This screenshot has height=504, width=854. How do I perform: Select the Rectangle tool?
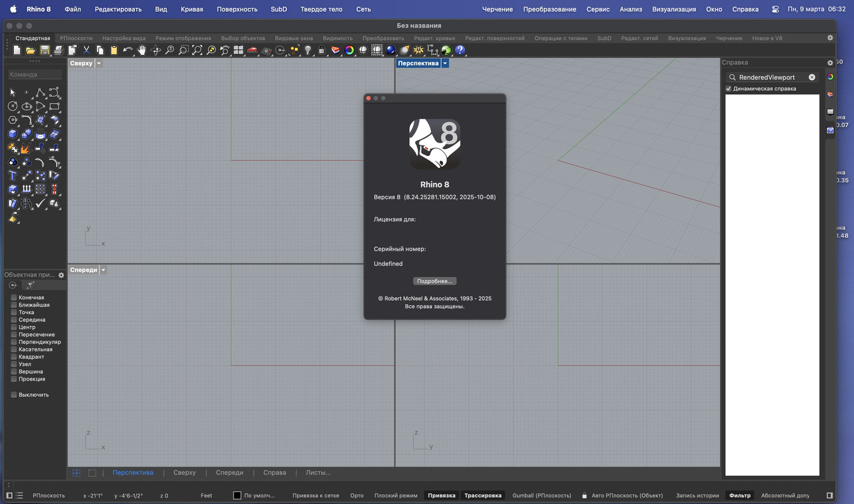(x=55, y=106)
